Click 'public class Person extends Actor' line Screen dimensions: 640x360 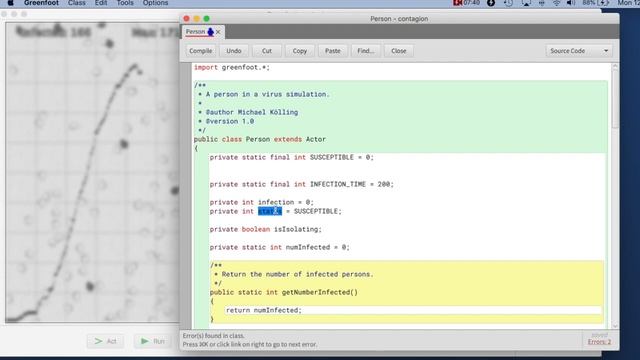[x=260, y=139]
